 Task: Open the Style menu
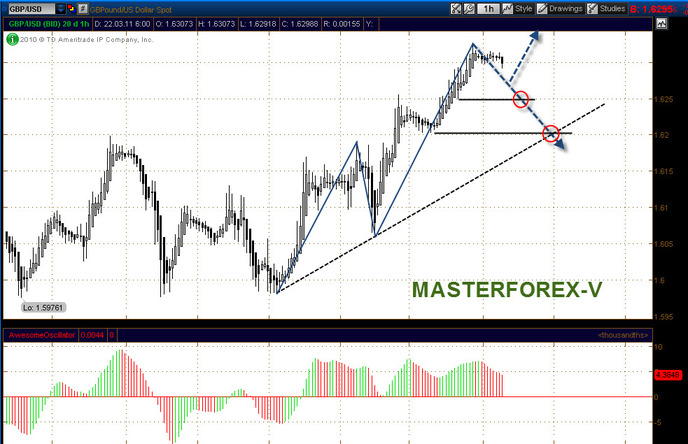tap(517, 9)
